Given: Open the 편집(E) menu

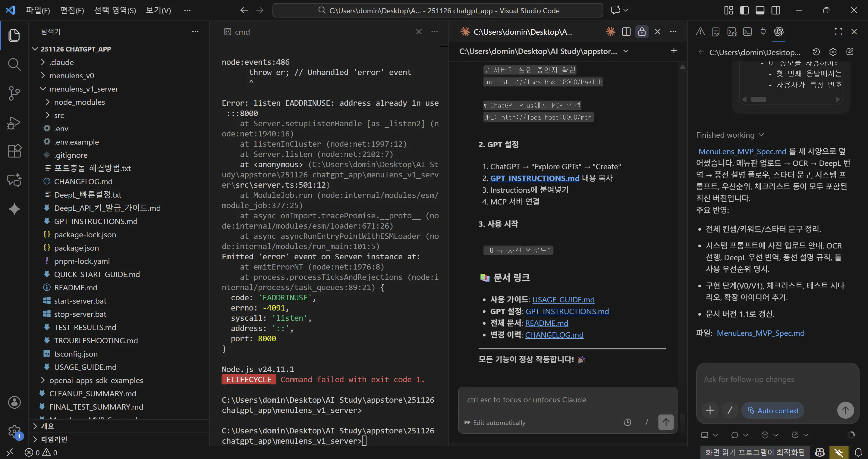Looking at the screenshot, I should [72, 11].
